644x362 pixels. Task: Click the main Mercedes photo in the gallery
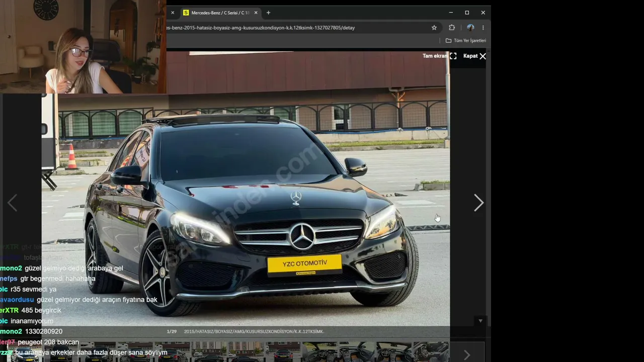(x=246, y=189)
